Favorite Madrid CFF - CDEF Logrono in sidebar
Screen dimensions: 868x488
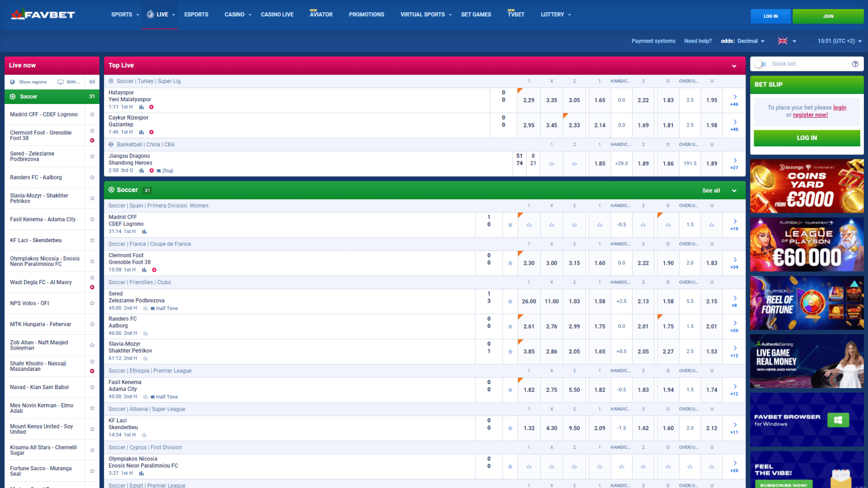pos(92,114)
